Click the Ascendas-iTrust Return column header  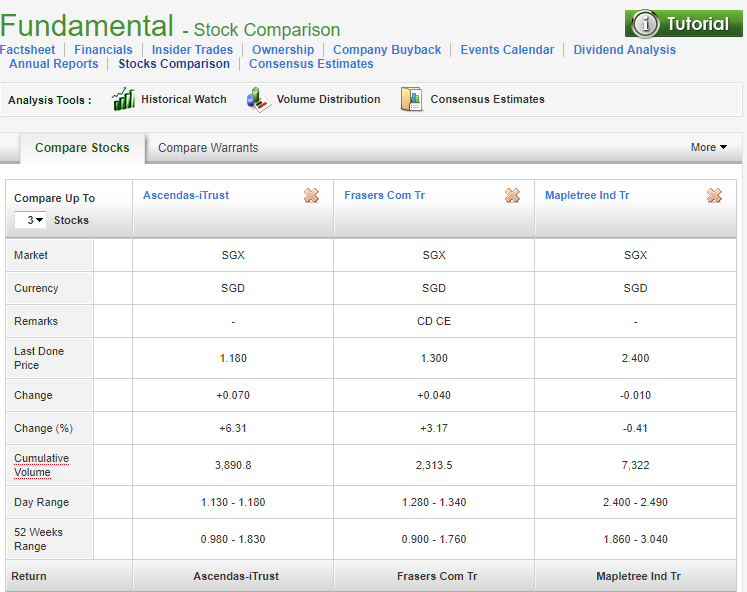pos(236,576)
